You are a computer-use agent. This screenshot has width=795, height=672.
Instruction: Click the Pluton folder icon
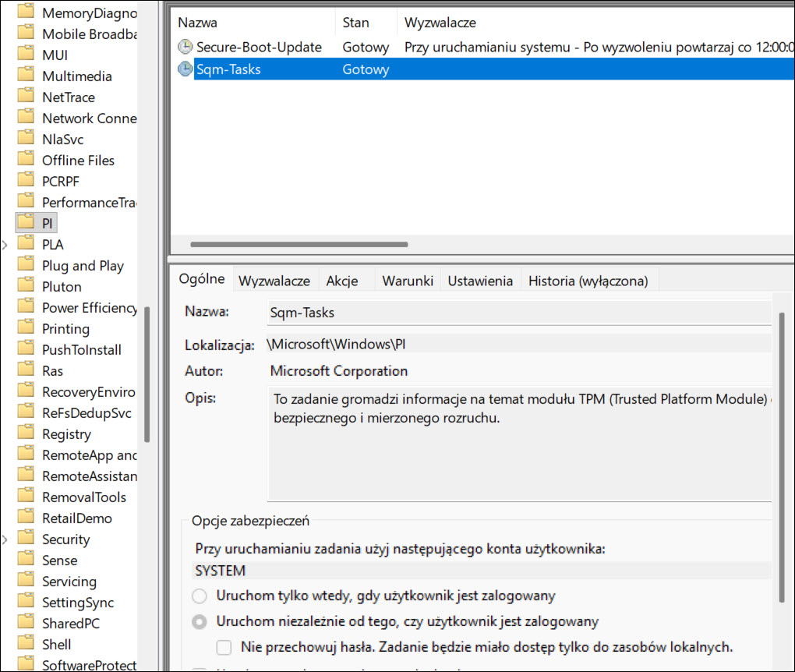pyautogui.click(x=26, y=287)
